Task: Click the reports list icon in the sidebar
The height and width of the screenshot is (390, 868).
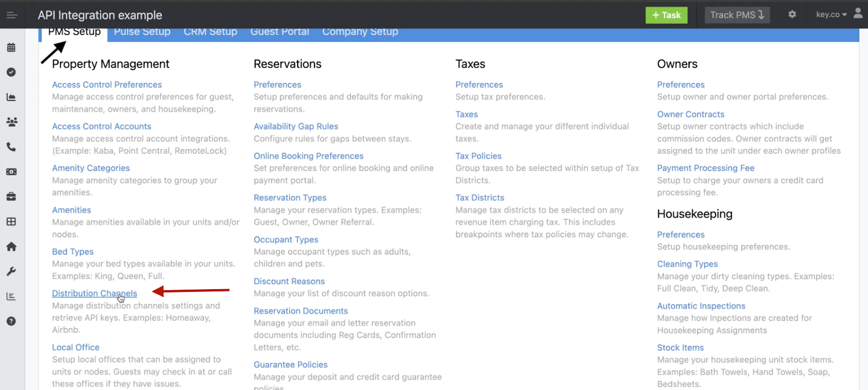Action: point(11,296)
